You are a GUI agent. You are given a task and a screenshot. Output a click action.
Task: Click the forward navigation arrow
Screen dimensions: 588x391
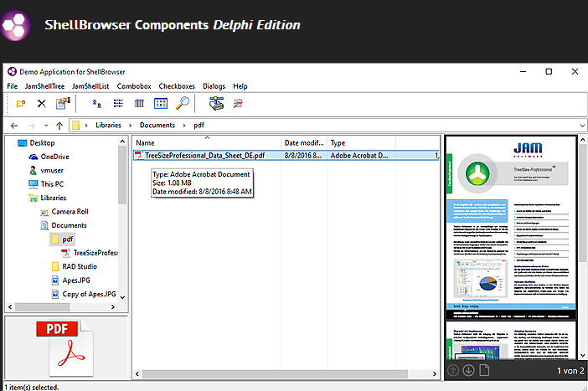32,126
